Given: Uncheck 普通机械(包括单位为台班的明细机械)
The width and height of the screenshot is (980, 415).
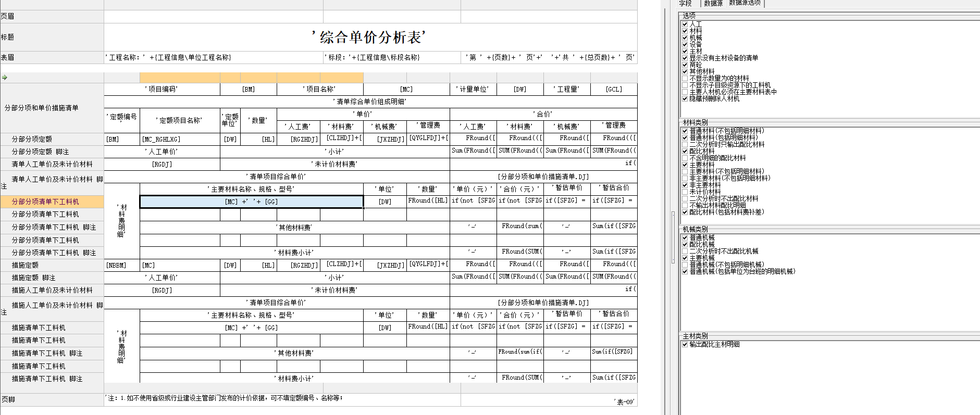Looking at the screenshot, I should pyautogui.click(x=685, y=271).
